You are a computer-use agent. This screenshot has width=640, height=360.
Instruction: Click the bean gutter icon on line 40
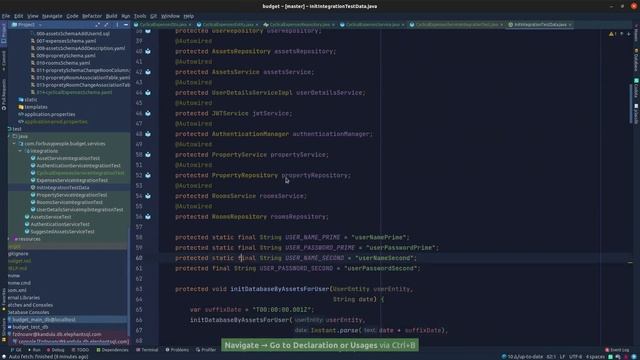click(148, 51)
